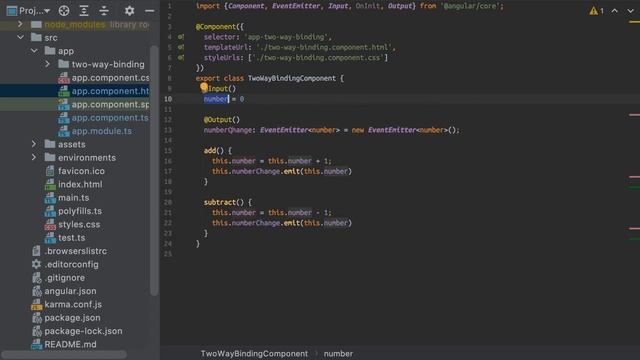The width and height of the screenshot is (640, 360).
Task: Click gutter marker on line 4
Action: [x=180, y=37]
